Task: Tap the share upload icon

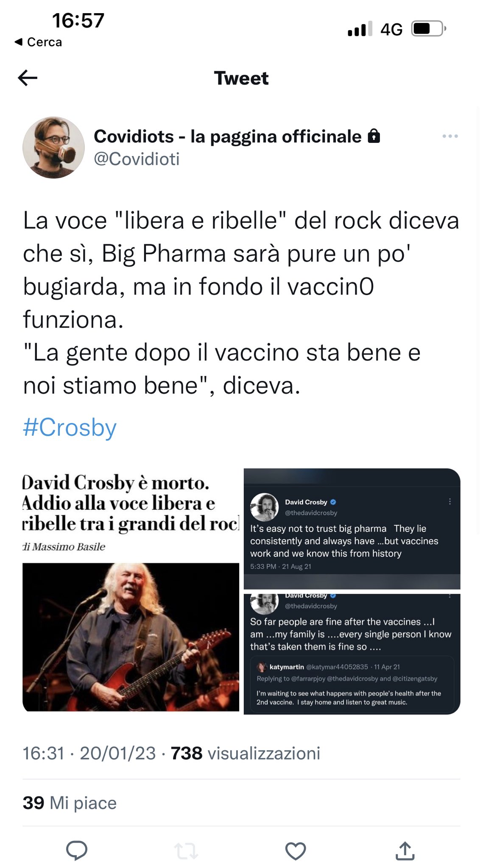Action: [x=405, y=851]
